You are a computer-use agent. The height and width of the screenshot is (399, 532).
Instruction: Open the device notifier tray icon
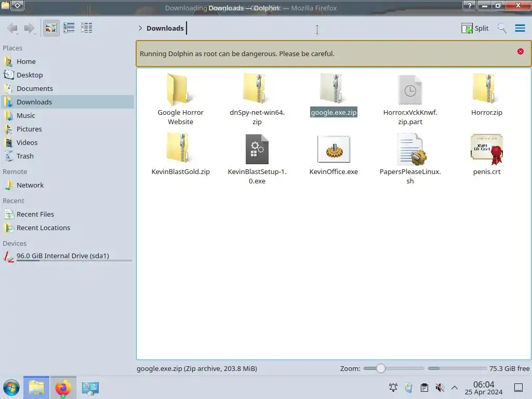408,388
